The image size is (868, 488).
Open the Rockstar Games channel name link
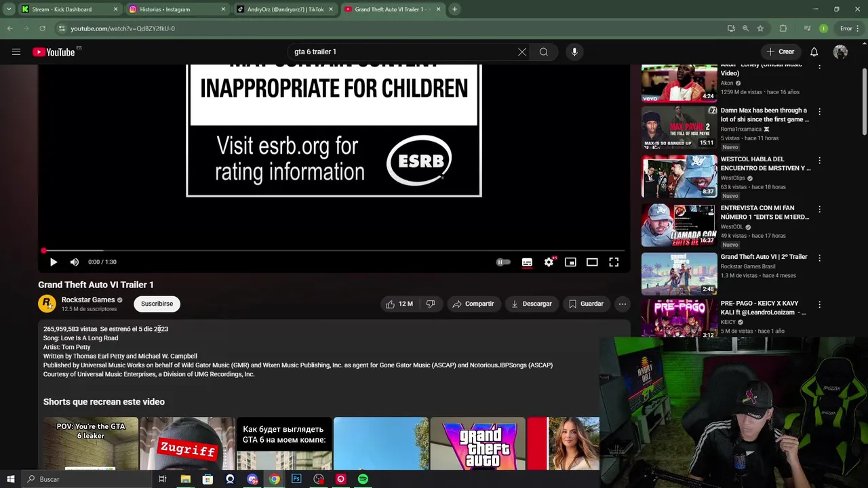[x=88, y=300]
